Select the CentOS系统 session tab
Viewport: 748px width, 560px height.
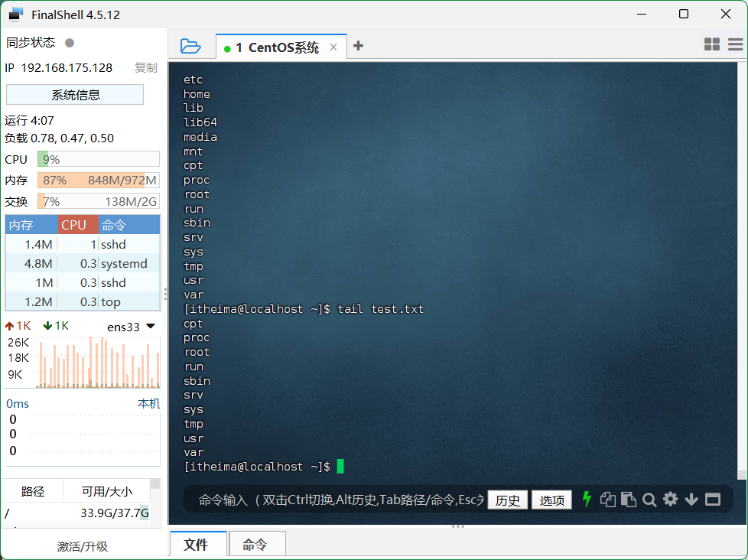point(281,47)
